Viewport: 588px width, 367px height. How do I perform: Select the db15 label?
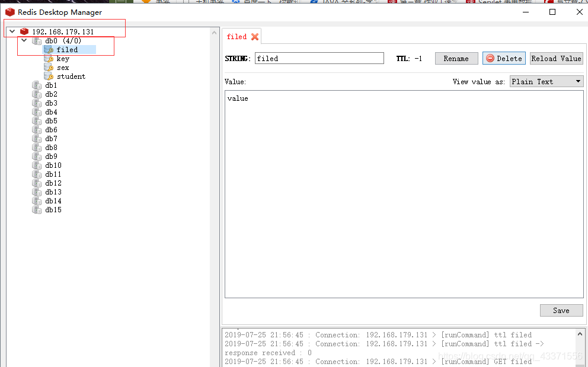[x=53, y=210]
